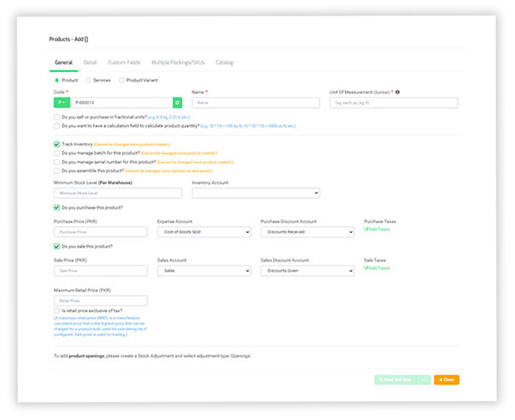Click the green refresh code icon
Screen dimensions: 515x420
pos(177,103)
